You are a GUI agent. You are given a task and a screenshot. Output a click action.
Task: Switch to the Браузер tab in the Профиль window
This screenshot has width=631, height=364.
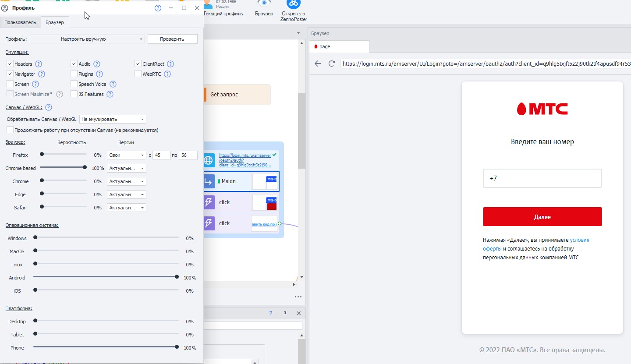pos(54,22)
